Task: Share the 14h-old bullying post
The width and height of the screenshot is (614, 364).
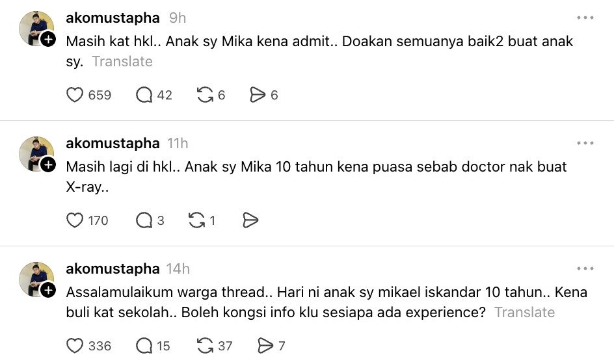Action: tap(265, 346)
